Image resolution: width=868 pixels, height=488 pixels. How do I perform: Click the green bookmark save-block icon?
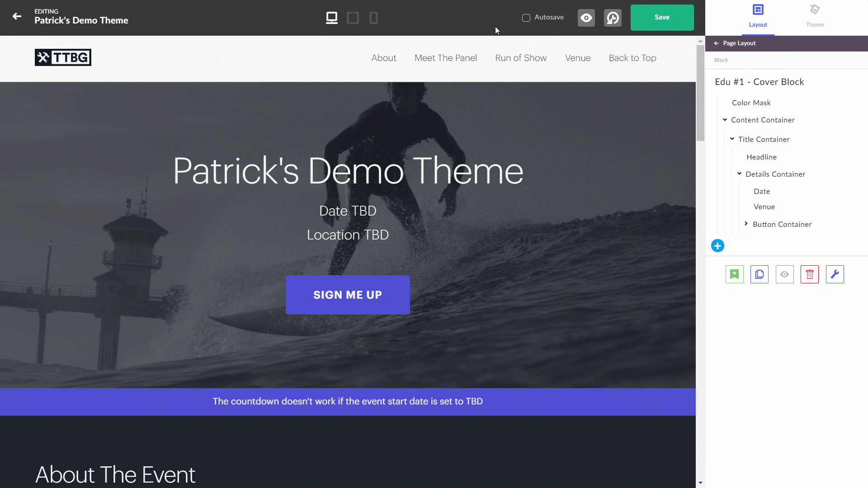click(x=734, y=274)
